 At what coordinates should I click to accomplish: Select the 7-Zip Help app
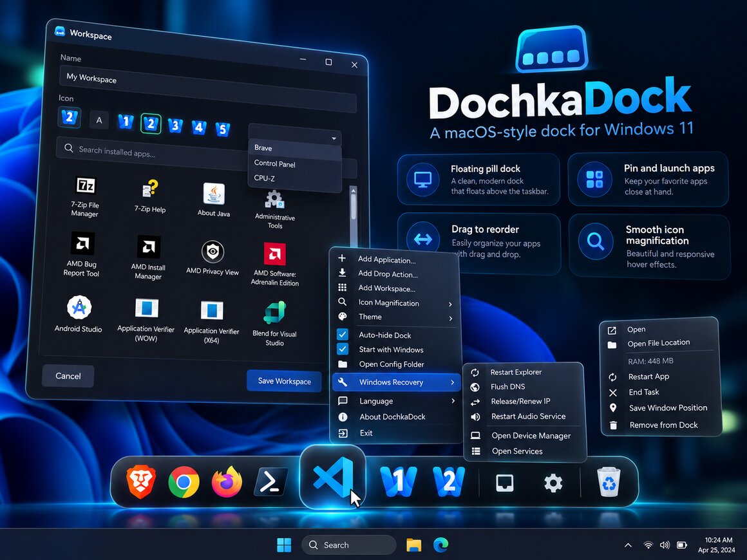150,196
